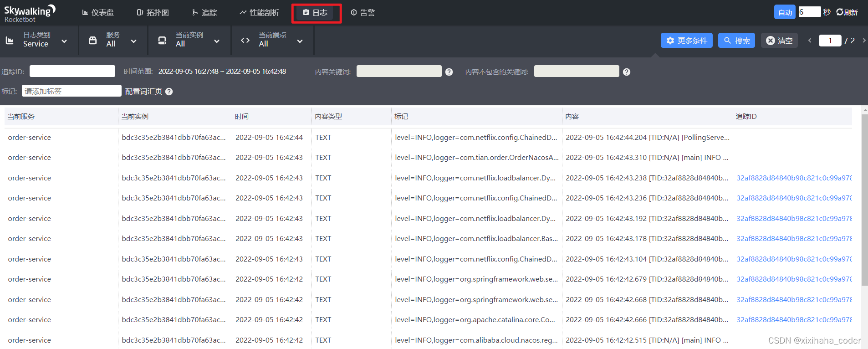
Task: Click the 时间范围 time range value
Action: pos(222,72)
